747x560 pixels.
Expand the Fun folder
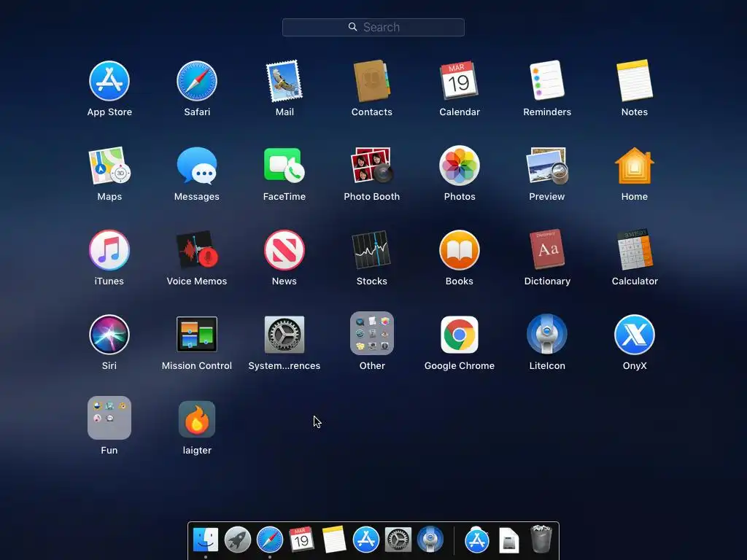tap(109, 418)
